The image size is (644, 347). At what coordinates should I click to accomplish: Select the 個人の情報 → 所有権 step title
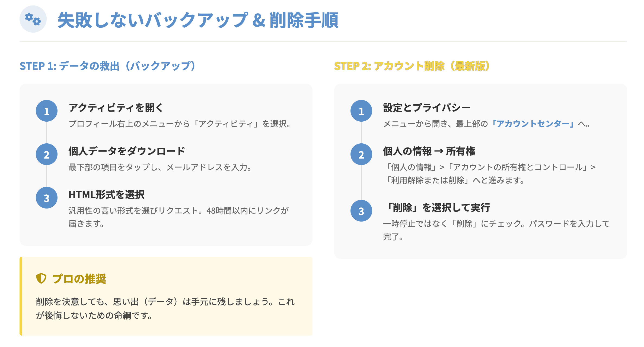click(429, 151)
